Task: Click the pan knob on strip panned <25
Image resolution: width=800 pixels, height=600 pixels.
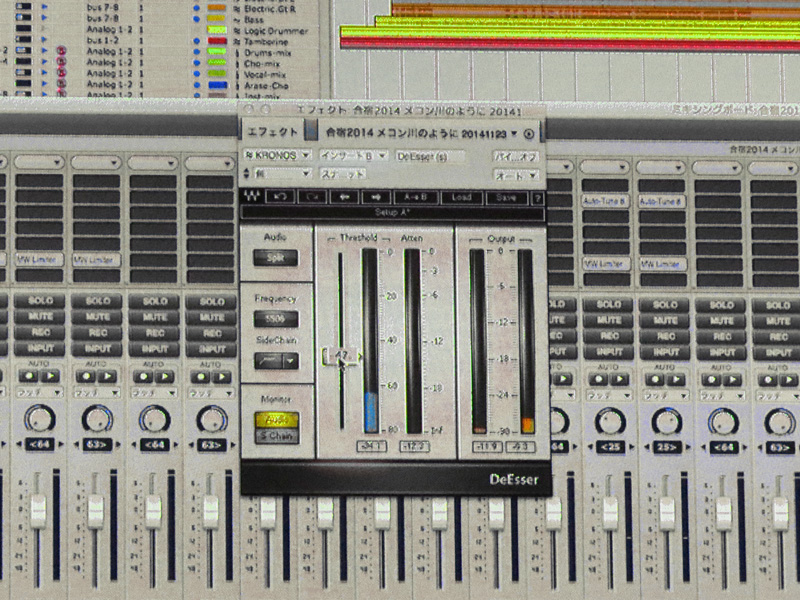Action: (x=610, y=423)
